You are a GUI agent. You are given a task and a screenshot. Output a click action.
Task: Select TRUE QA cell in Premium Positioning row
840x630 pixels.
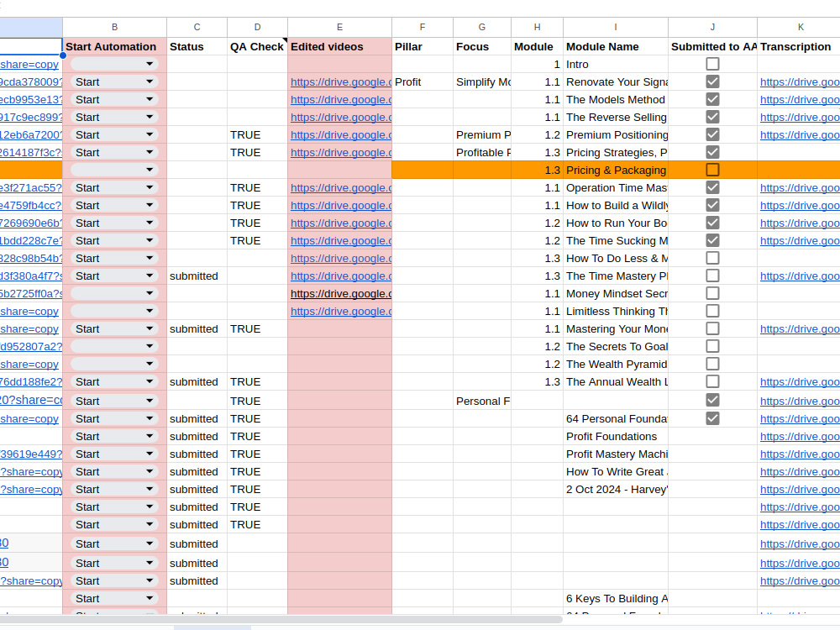coord(257,135)
